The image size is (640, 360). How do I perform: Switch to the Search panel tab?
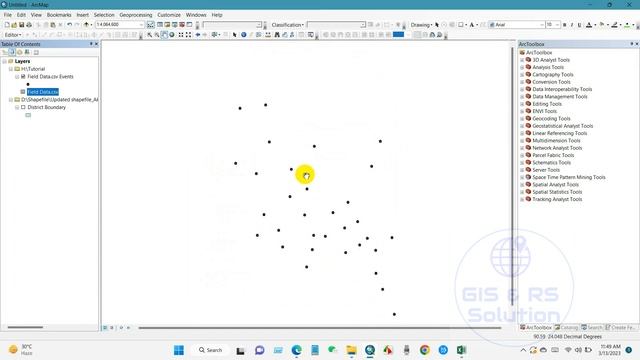point(592,328)
